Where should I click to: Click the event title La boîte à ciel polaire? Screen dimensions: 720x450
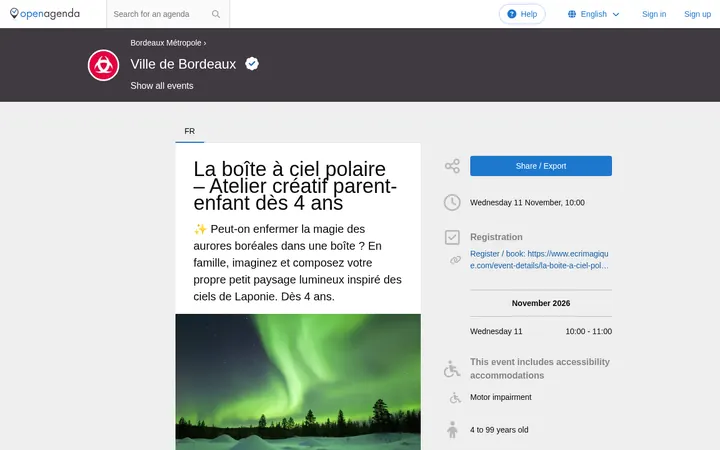(x=295, y=186)
